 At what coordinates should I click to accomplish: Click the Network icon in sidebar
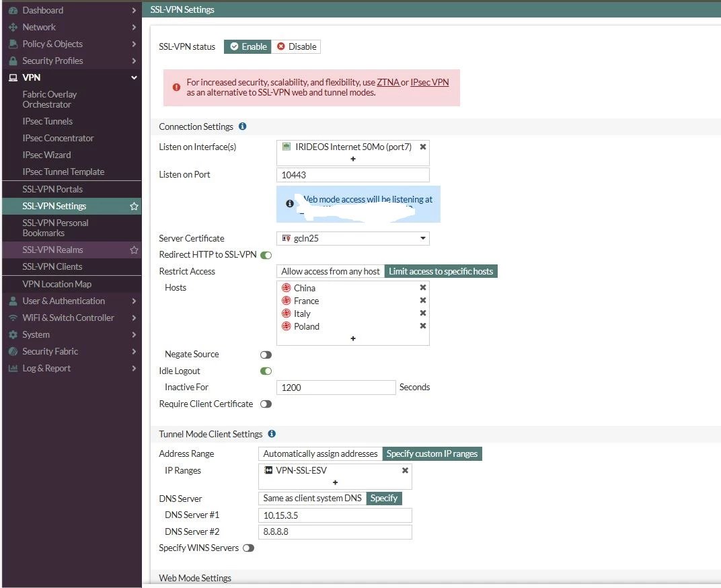(13, 27)
